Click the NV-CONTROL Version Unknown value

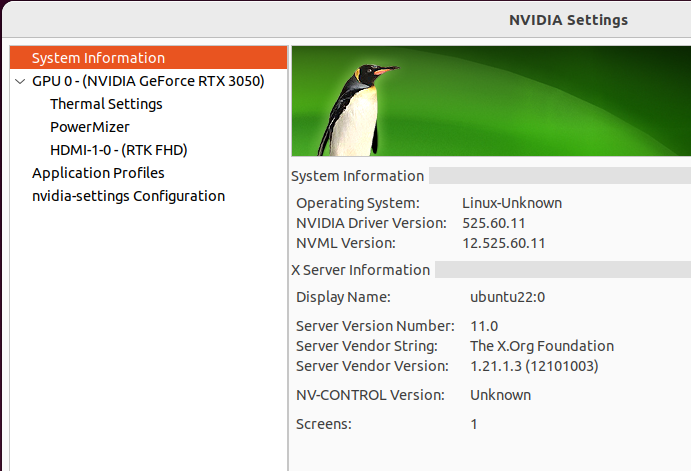point(501,395)
